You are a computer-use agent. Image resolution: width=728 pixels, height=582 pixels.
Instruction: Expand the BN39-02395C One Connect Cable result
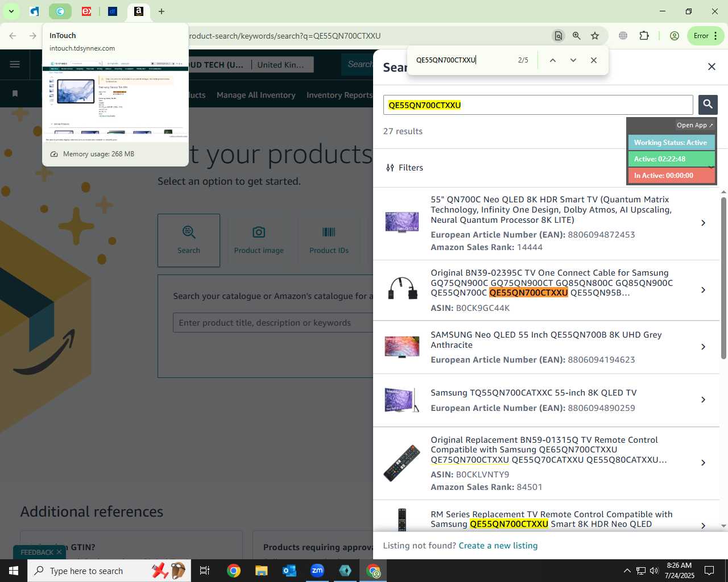704,290
